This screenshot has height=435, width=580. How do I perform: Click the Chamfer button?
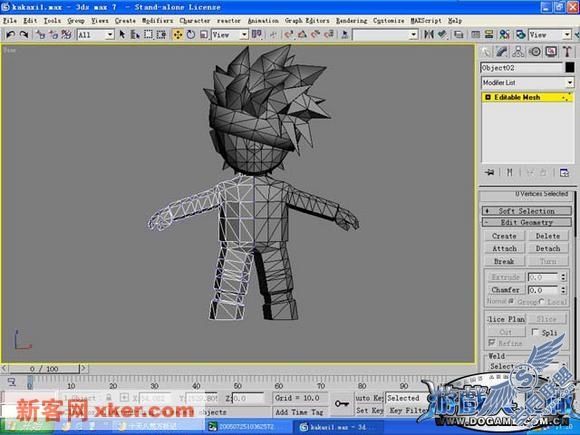(x=505, y=290)
